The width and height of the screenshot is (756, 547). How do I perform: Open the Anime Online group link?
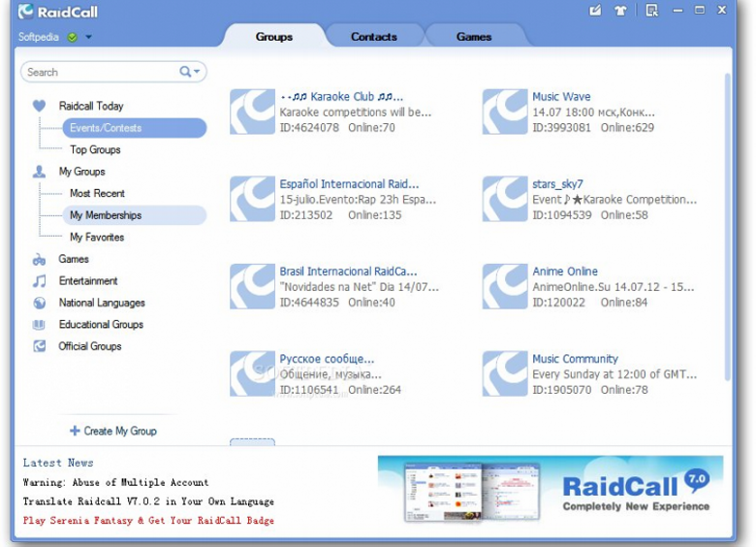[x=565, y=272]
